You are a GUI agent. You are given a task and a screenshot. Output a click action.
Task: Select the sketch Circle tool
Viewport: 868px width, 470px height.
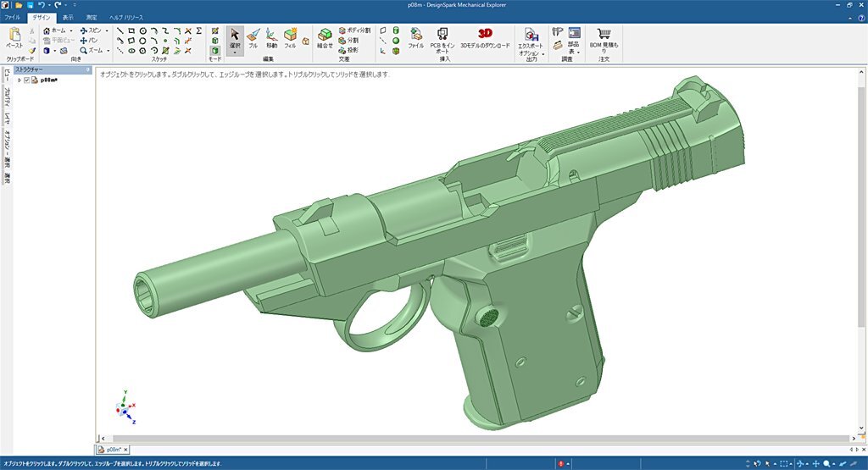click(142, 31)
